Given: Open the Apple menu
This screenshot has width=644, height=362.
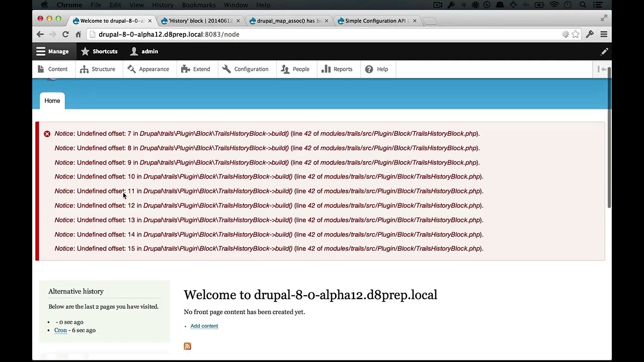Looking at the screenshot, I should point(44,5).
